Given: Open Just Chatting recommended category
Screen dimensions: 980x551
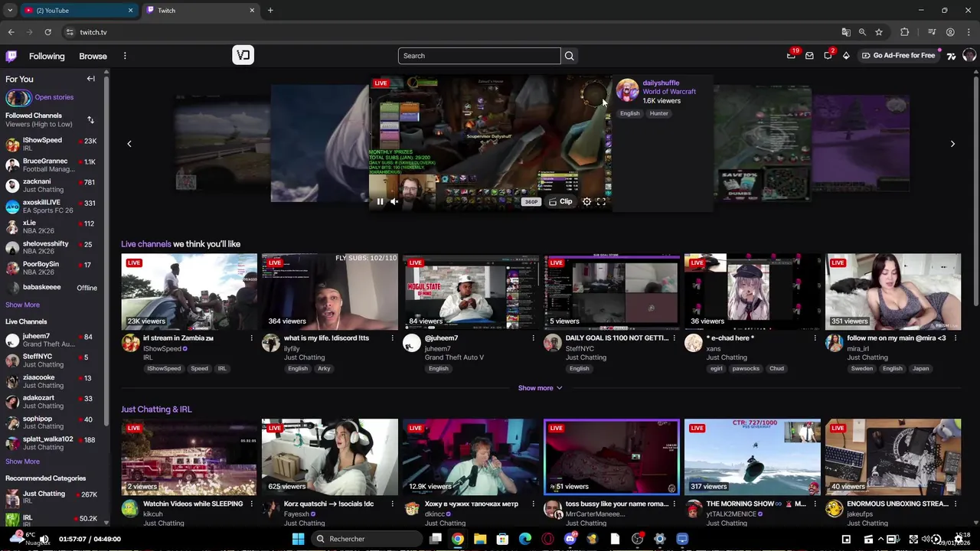Looking at the screenshot, I should (51, 497).
